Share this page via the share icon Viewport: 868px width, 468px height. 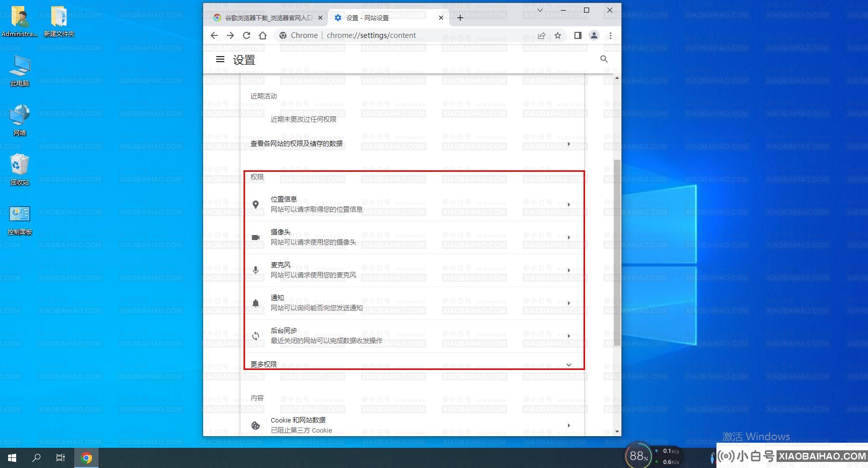point(542,35)
